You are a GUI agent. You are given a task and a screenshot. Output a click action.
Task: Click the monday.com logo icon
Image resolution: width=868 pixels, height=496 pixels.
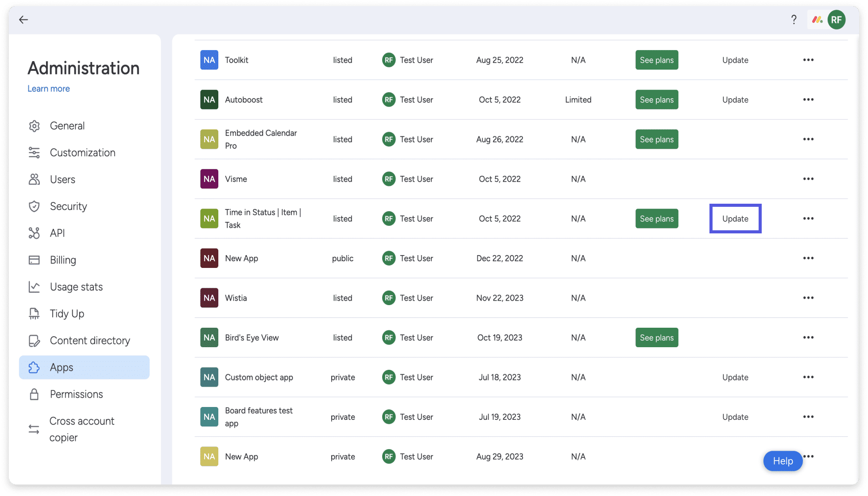(818, 19)
